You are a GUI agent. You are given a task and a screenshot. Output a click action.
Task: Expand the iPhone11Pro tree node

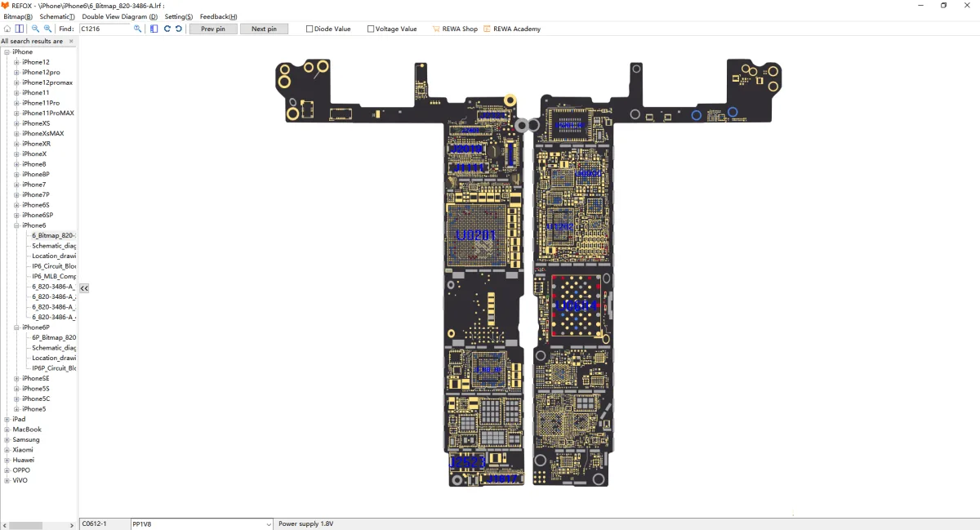point(16,103)
